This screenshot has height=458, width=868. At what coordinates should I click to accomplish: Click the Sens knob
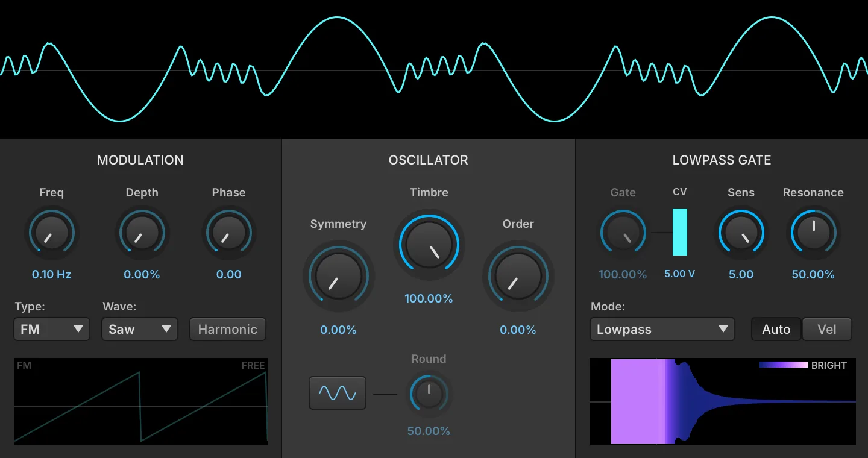pos(741,233)
